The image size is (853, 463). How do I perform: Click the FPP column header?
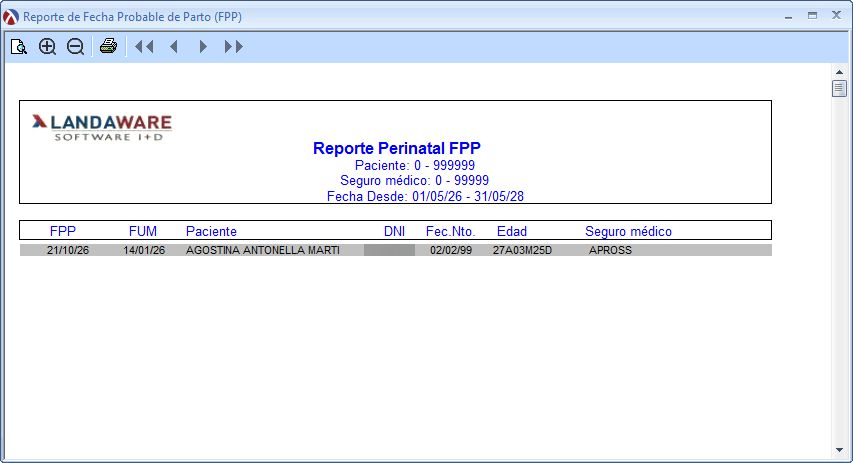point(63,231)
